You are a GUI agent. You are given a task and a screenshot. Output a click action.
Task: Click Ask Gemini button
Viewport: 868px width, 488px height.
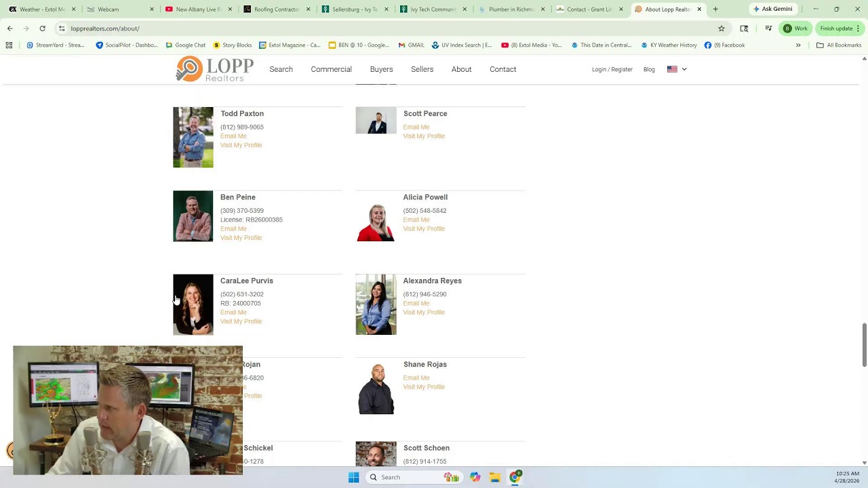tap(772, 9)
